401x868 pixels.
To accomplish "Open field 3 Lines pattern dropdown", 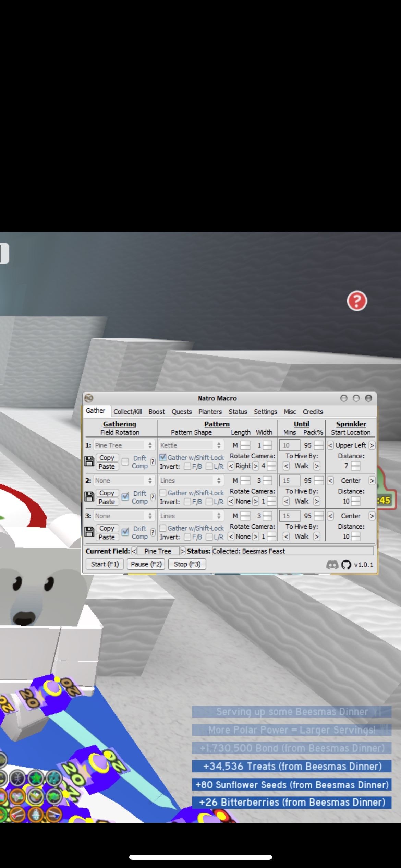I will (x=191, y=516).
